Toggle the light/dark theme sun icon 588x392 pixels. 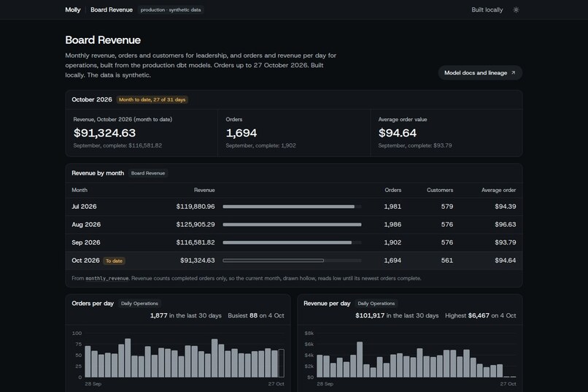(516, 9)
